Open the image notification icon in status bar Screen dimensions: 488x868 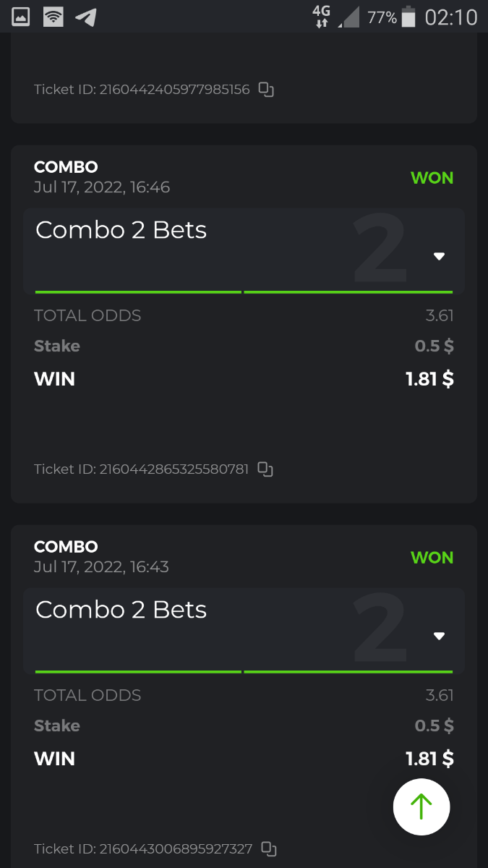[20, 17]
